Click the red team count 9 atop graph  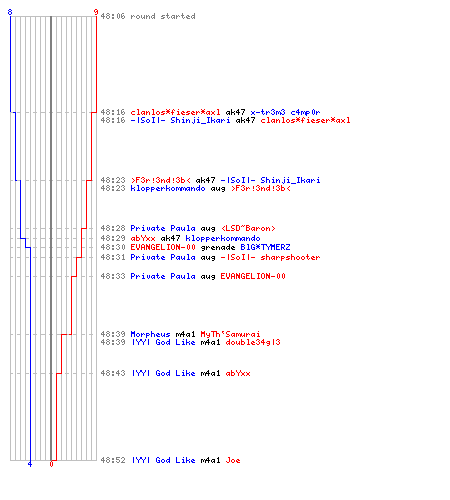point(96,12)
